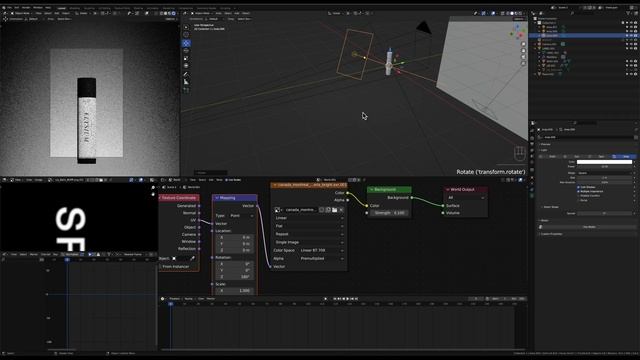Open the Window menu in top bar

[x=38, y=8]
